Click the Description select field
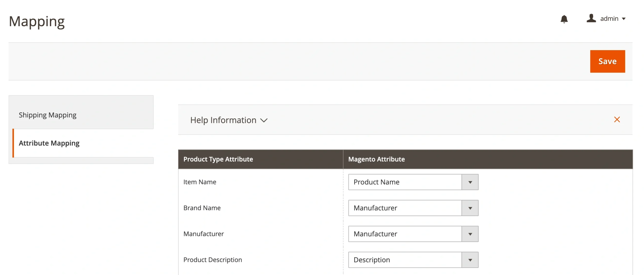The height and width of the screenshot is (275, 644). (x=405, y=260)
